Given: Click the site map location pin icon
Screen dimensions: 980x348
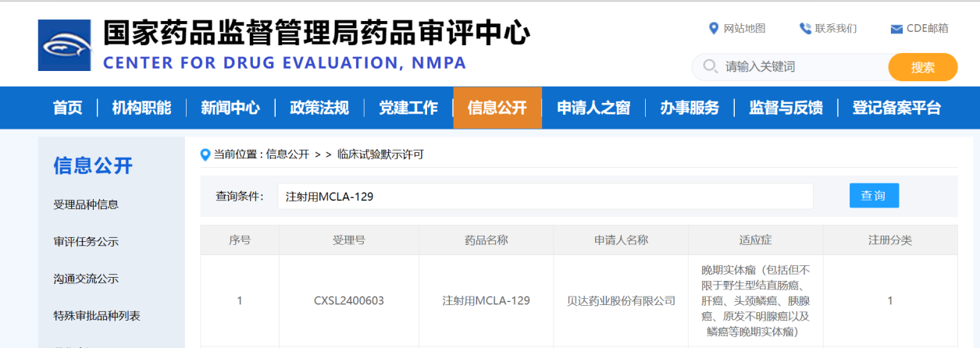Looking at the screenshot, I should coord(713,29).
